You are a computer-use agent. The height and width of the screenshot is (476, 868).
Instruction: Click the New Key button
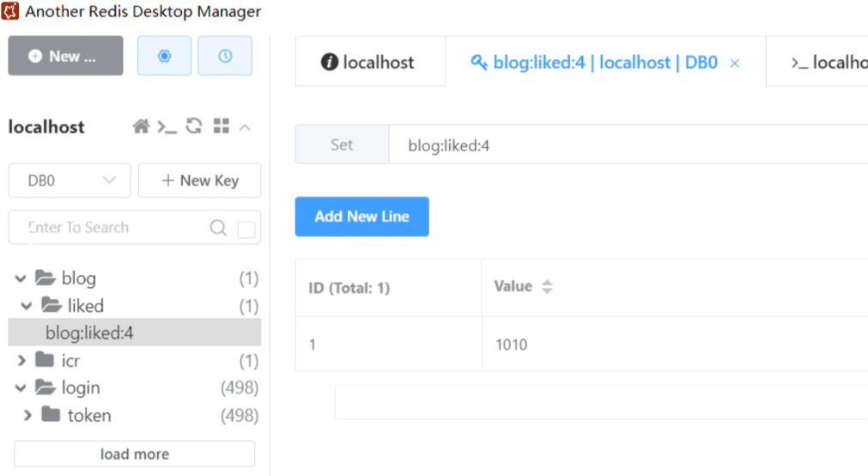coord(200,180)
